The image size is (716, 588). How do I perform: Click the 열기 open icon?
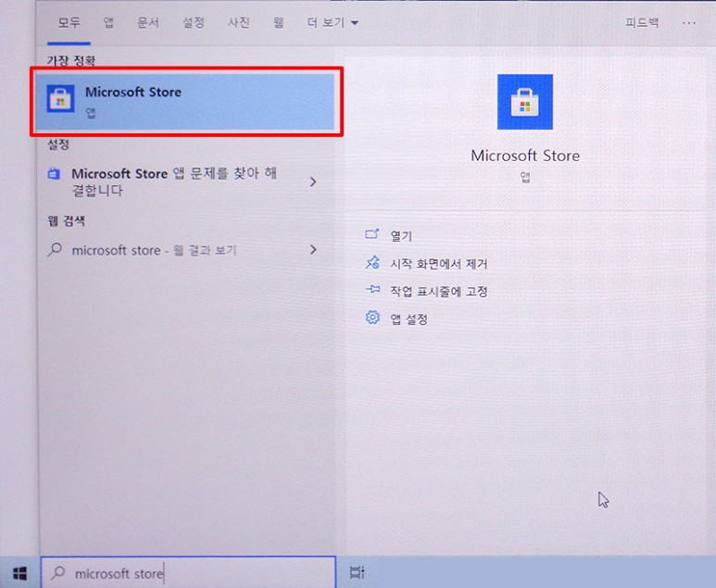[371, 234]
